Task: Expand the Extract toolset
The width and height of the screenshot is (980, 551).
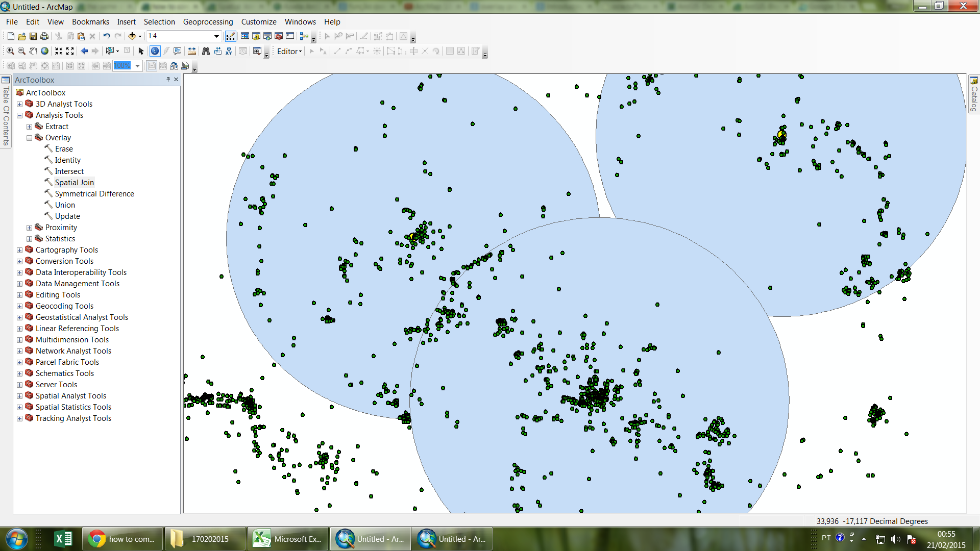Action: pos(29,127)
